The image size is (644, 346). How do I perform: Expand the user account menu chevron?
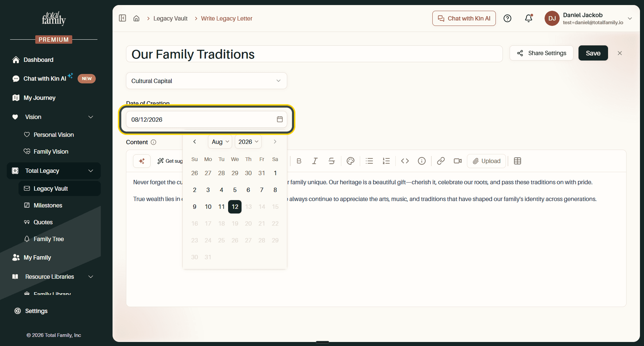click(630, 18)
